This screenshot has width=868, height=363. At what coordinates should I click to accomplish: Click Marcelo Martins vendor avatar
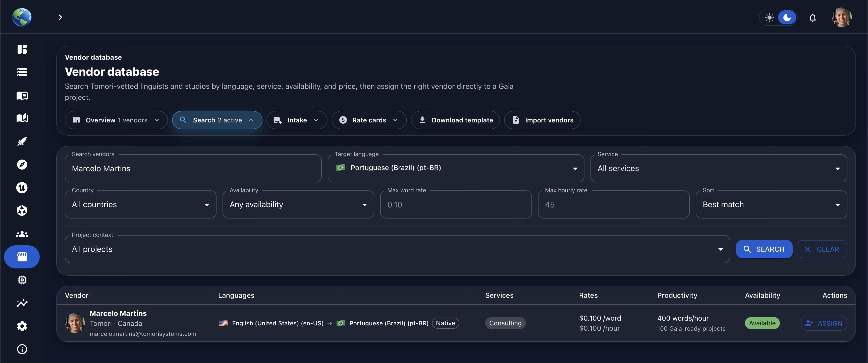click(75, 323)
